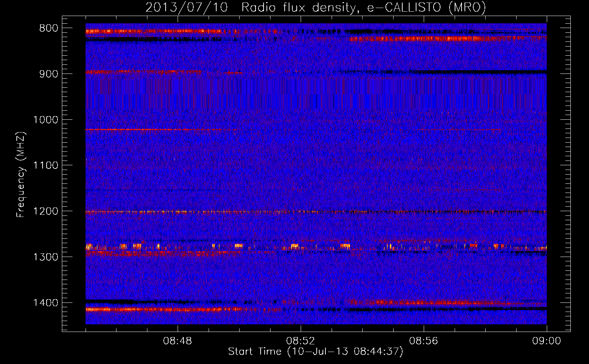Click the 1400 frequency tick label
Screen dimensions: 589x364
tap(46, 303)
